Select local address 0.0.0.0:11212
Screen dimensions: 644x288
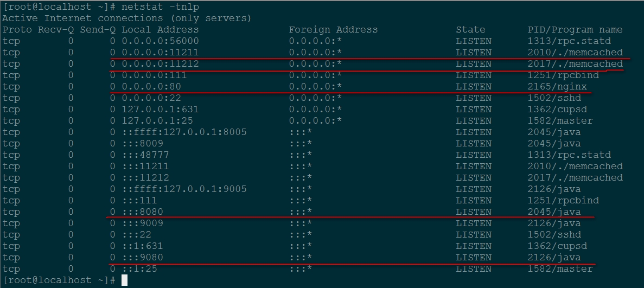[160, 63]
